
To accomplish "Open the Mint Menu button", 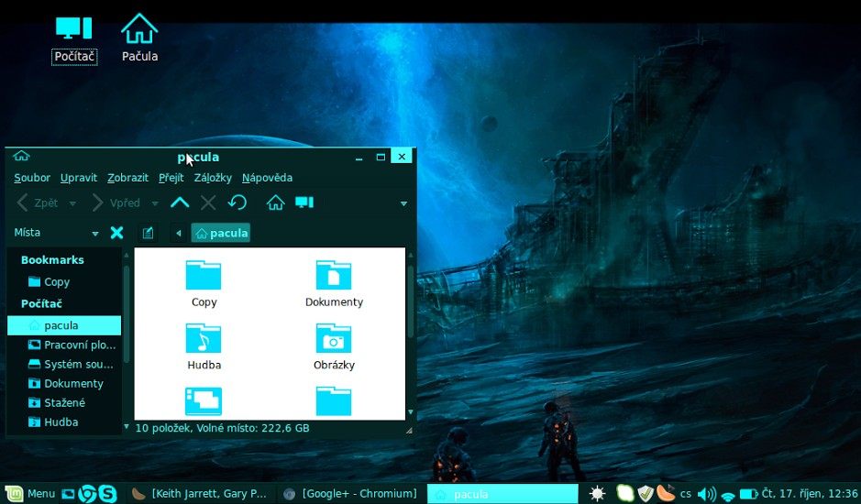I will pos(30,494).
